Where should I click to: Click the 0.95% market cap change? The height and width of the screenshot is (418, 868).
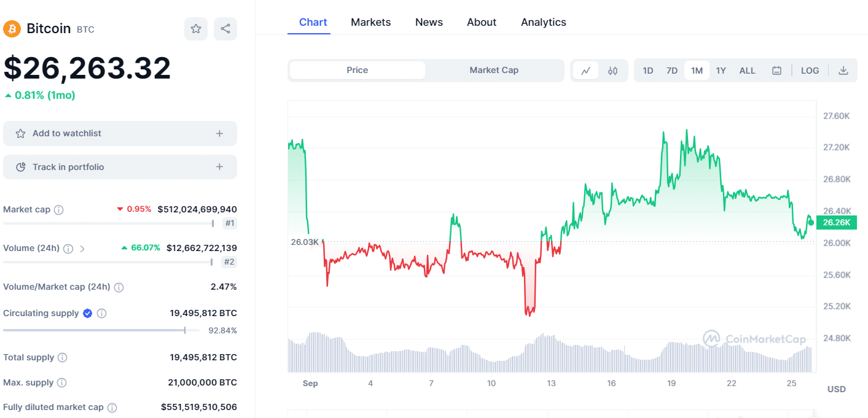coord(134,209)
